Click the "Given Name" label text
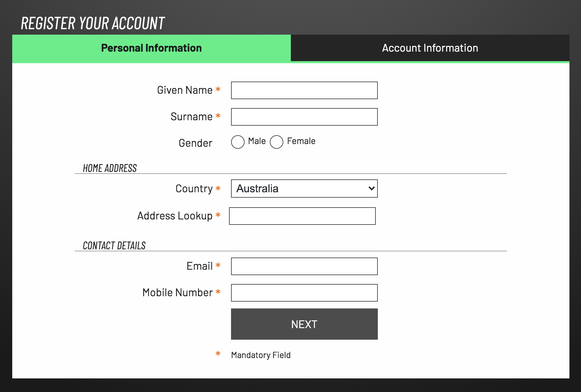 [184, 90]
